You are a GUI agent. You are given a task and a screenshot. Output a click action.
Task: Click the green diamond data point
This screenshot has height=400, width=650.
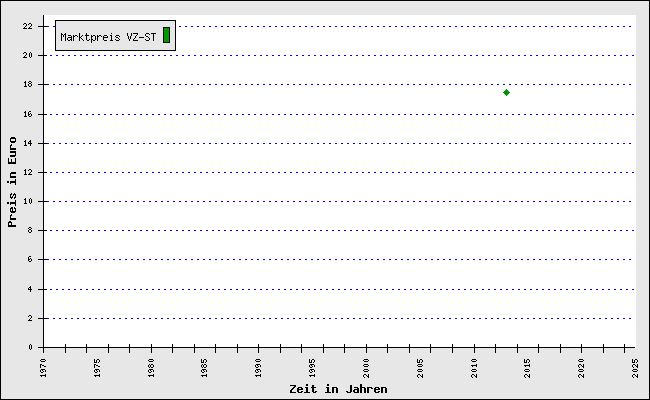coord(506,92)
